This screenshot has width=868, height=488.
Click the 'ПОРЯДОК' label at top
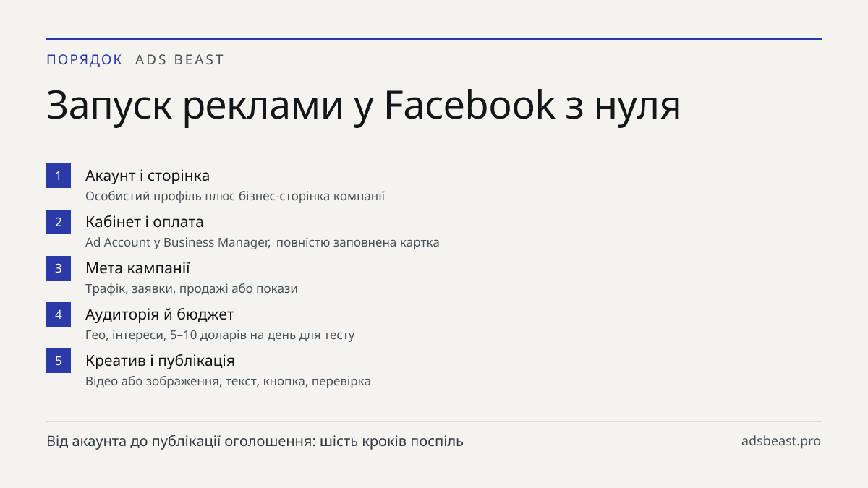tap(85, 60)
